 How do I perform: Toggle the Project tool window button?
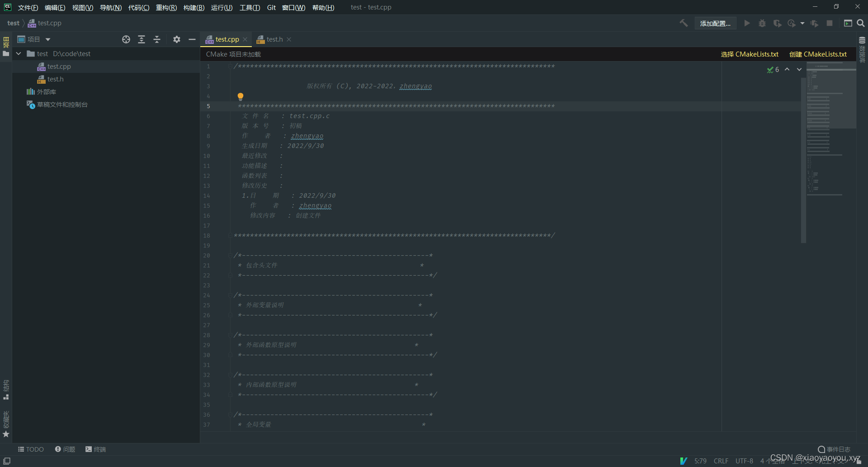6,46
